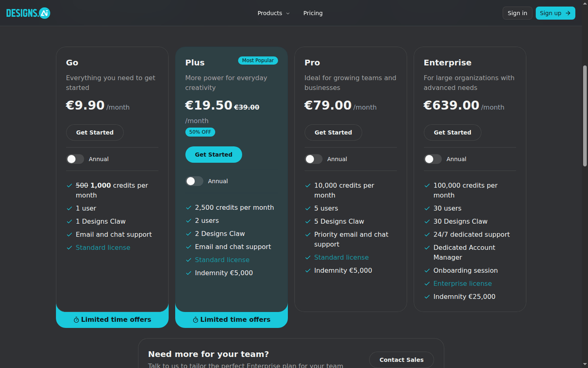Click the €79.00 price
Viewport: 588px width, 368px height.
pyautogui.click(x=328, y=105)
